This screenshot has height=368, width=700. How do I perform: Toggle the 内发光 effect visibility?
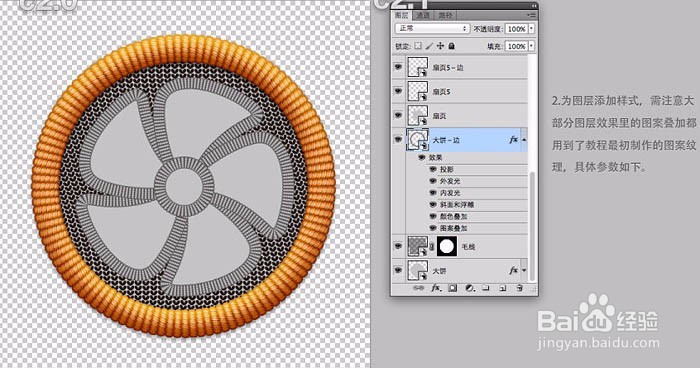pos(433,192)
